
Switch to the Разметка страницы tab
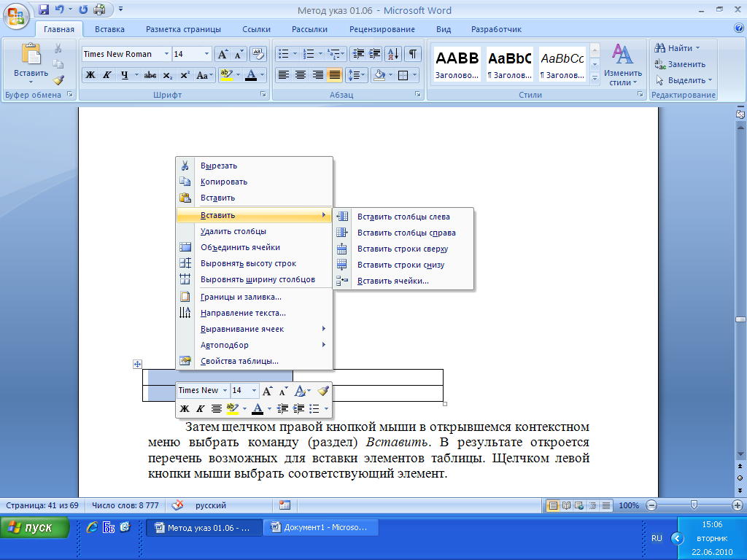pos(183,29)
